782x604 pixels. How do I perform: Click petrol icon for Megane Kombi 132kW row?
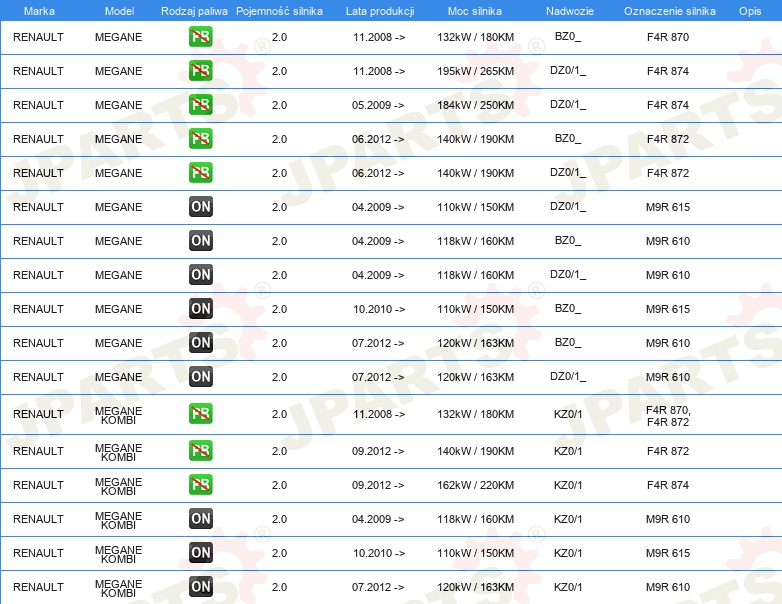200,413
